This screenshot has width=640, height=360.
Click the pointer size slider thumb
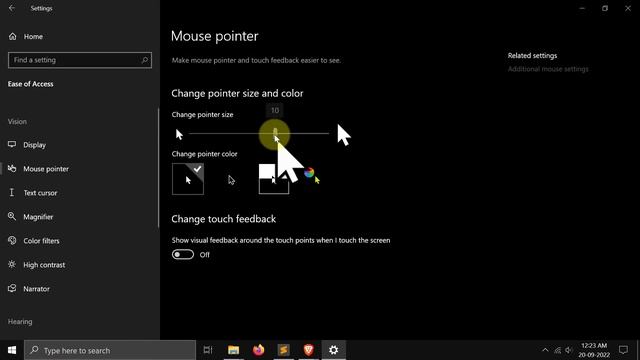point(275,133)
